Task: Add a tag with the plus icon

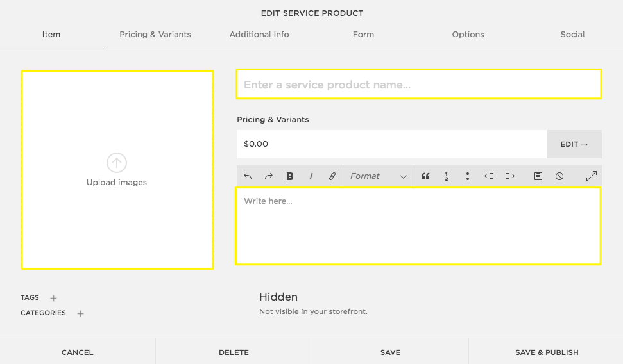Action: [x=54, y=298]
